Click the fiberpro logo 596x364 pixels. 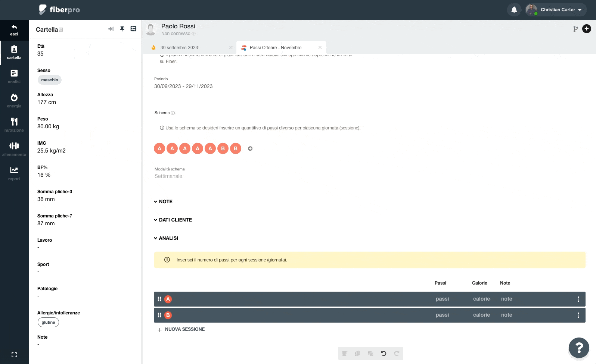click(x=59, y=10)
